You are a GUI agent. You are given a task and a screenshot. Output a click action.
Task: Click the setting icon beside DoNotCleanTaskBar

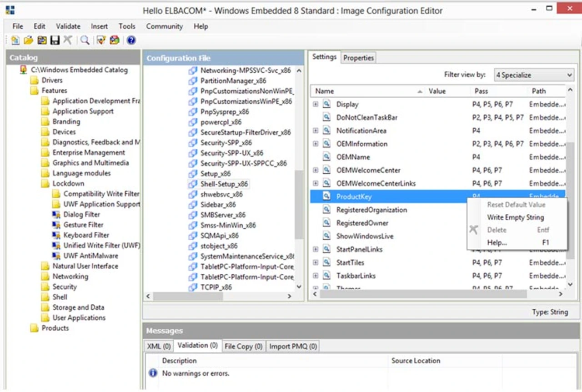[x=326, y=117]
